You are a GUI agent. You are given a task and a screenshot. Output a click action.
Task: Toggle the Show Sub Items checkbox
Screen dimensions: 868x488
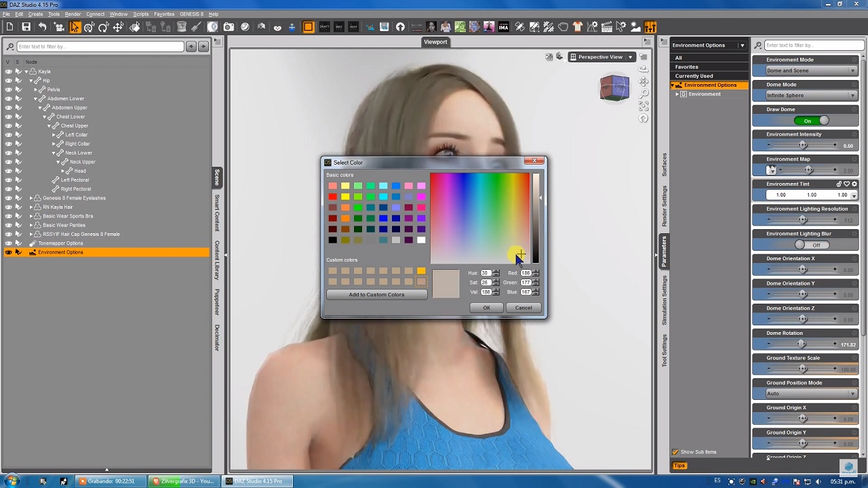[675, 452]
